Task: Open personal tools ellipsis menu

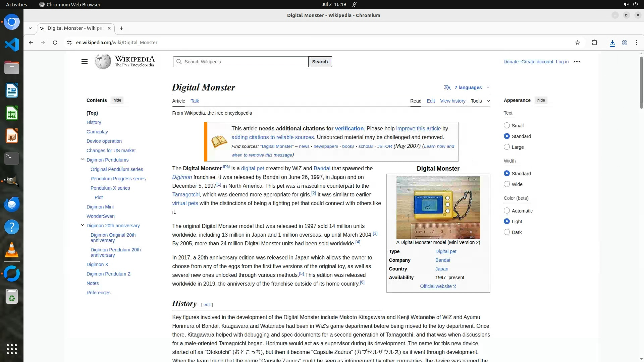Action: (577, 62)
